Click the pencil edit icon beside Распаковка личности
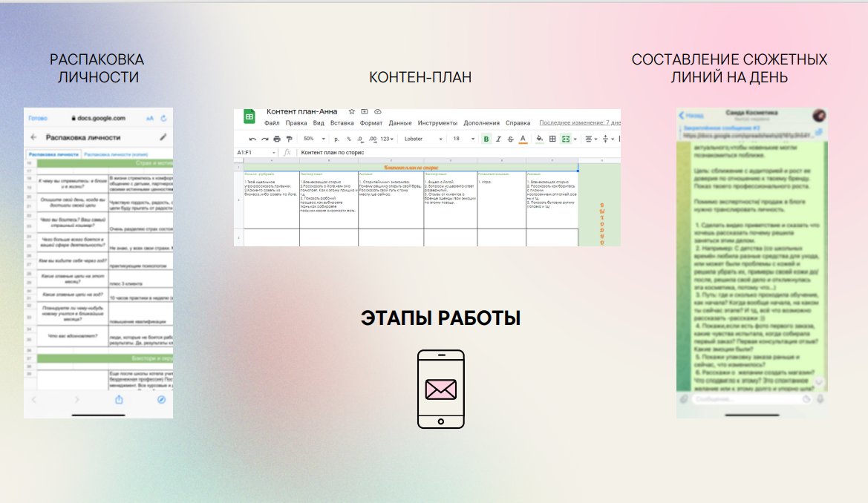The height and width of the screenshot is (503, 868). pyautogui.click(x=163, y=137)
